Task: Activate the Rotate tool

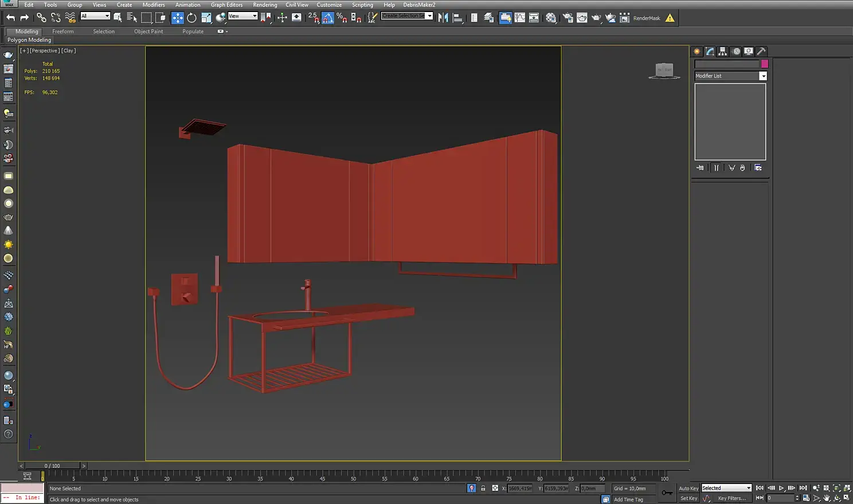Action: point(191,18)
